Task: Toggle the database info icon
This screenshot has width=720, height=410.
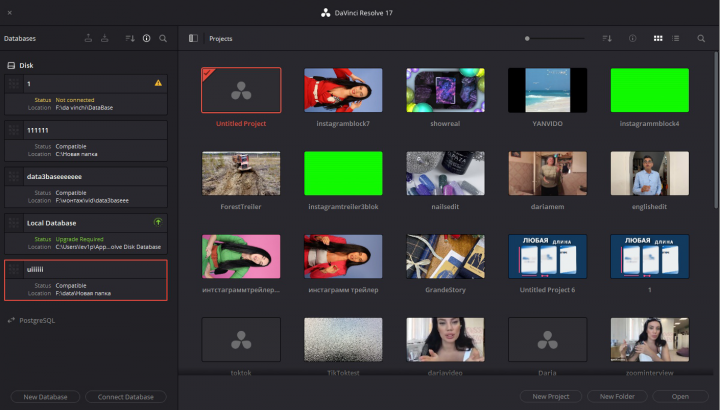Action: [x=146, y=39]
